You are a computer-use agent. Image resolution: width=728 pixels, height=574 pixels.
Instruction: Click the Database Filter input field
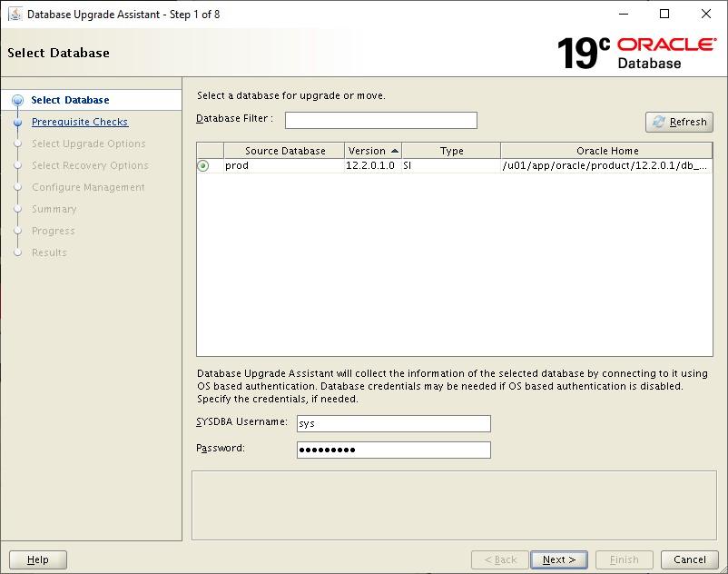click(x=381, y=119)
